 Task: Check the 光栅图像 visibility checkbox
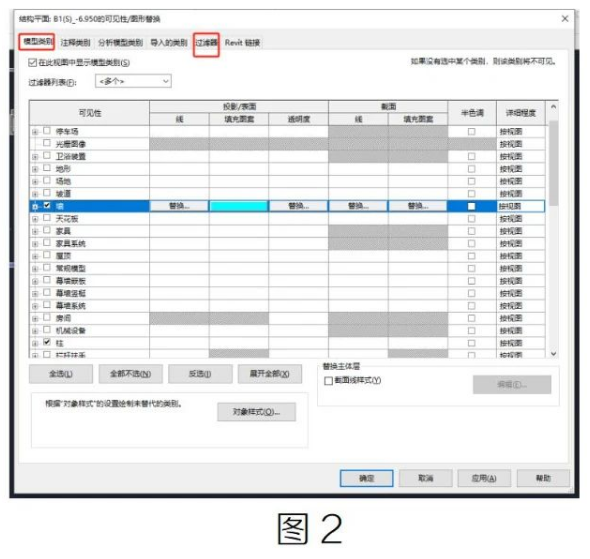(47, 143)
